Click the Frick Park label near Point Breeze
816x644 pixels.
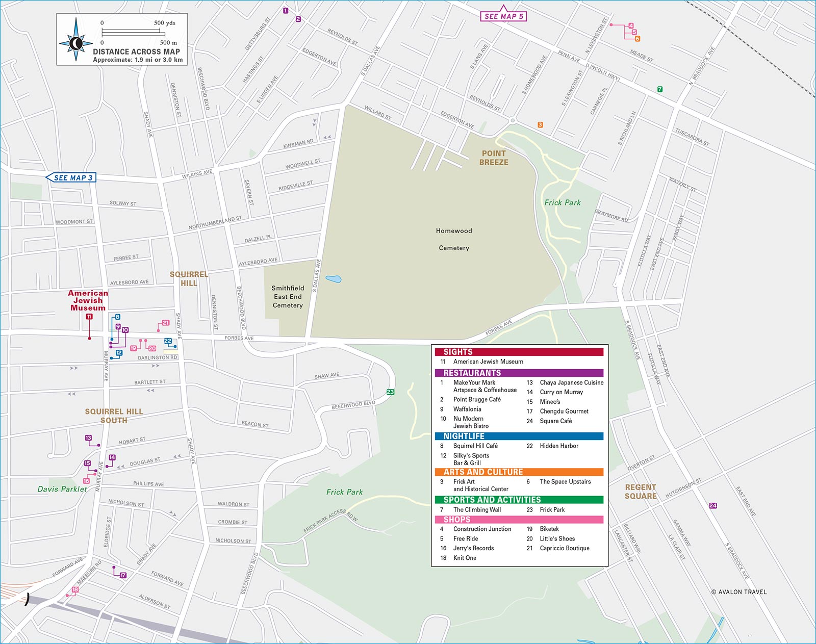click(563, 202)
